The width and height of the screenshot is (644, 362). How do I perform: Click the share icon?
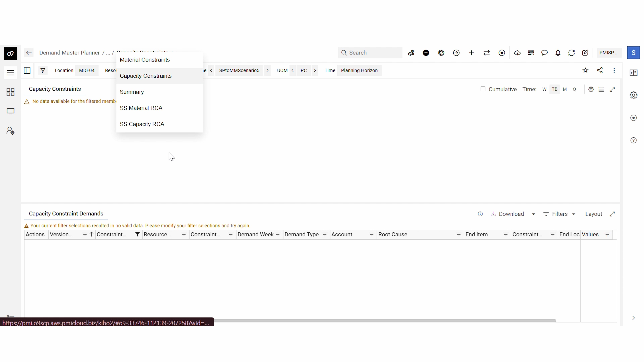(x=600, y=70)
